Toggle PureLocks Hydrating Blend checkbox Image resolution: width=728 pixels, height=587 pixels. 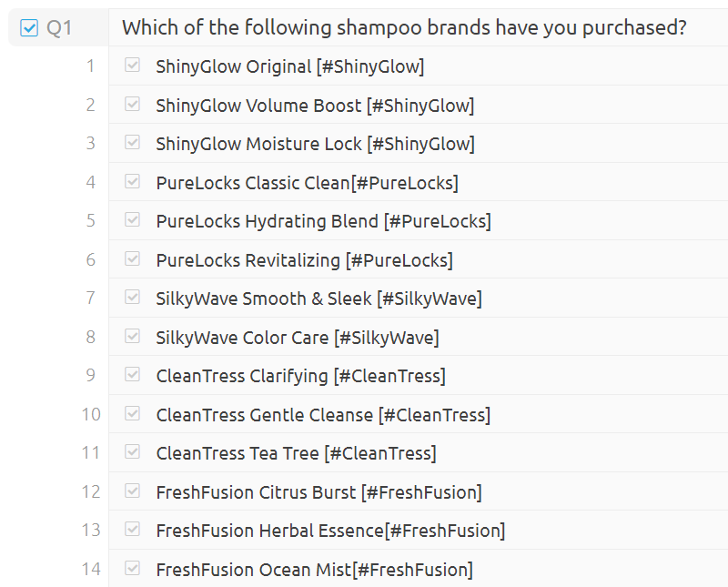133,220
